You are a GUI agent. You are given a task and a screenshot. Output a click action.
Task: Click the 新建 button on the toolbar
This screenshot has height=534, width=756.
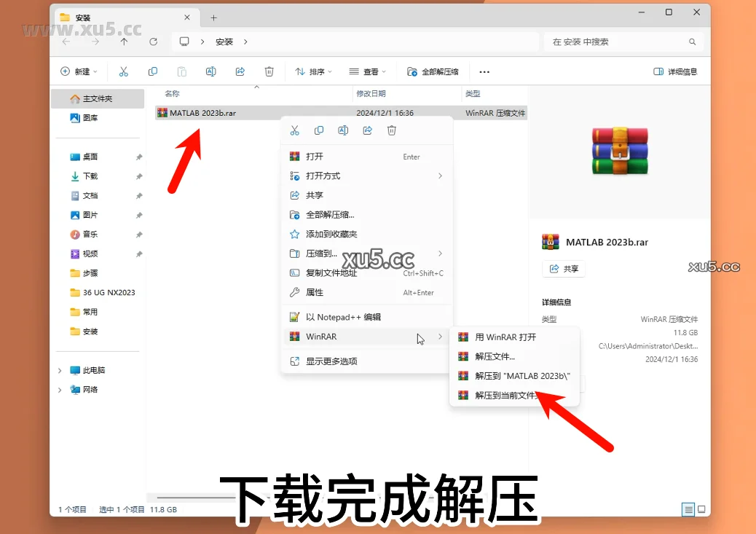[x=76, y=71]
